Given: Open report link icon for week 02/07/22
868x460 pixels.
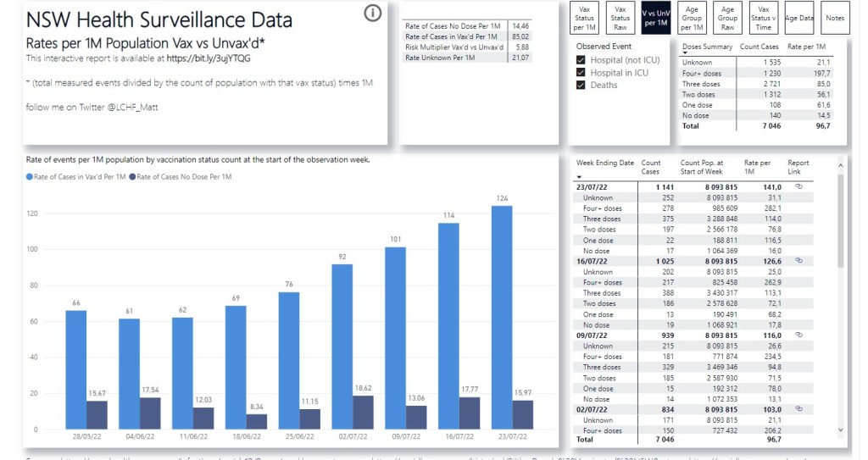Looking at the screenshot, I should click(798, 409).
